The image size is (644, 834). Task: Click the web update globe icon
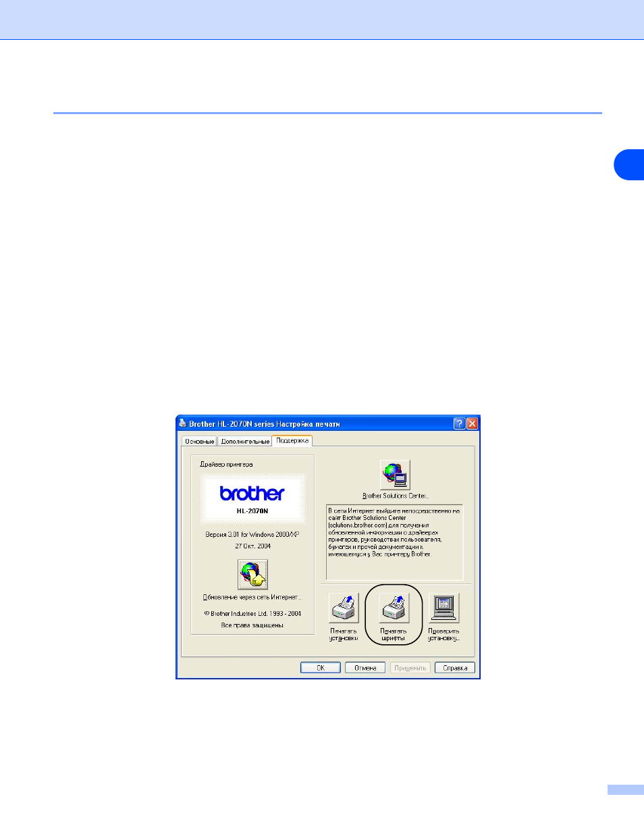pyautogui.click(x=252, y=575)
